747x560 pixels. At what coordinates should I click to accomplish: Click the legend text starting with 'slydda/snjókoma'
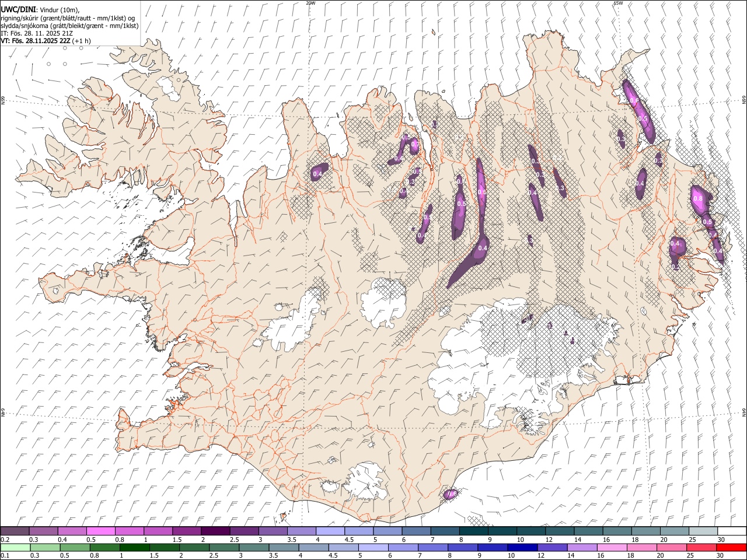click(69, 26)
